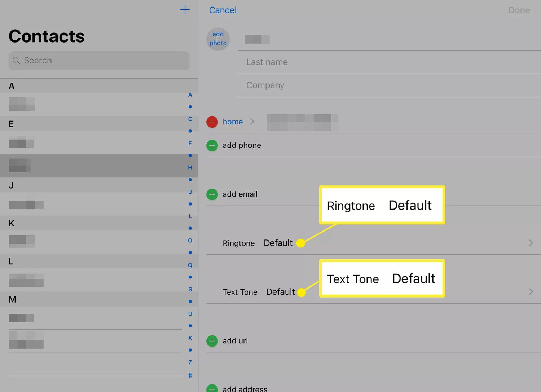541x392 pixels.
Task: Jump to letter Z in alphabet index
Action: click(190, 362)
